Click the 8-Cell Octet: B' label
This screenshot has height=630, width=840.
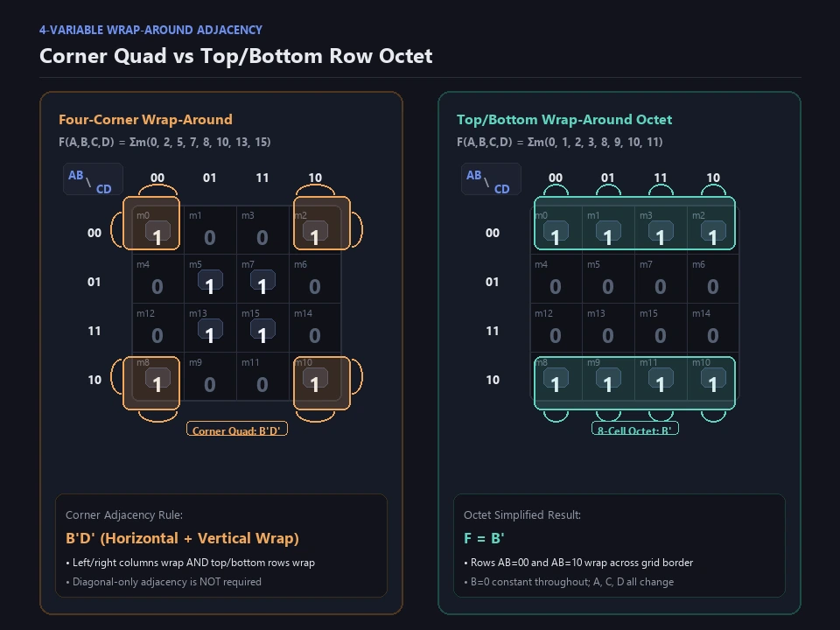[635, 430]
